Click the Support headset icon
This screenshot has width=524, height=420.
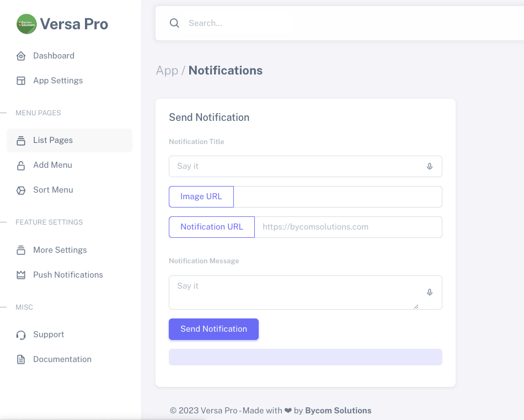point(21,334)
